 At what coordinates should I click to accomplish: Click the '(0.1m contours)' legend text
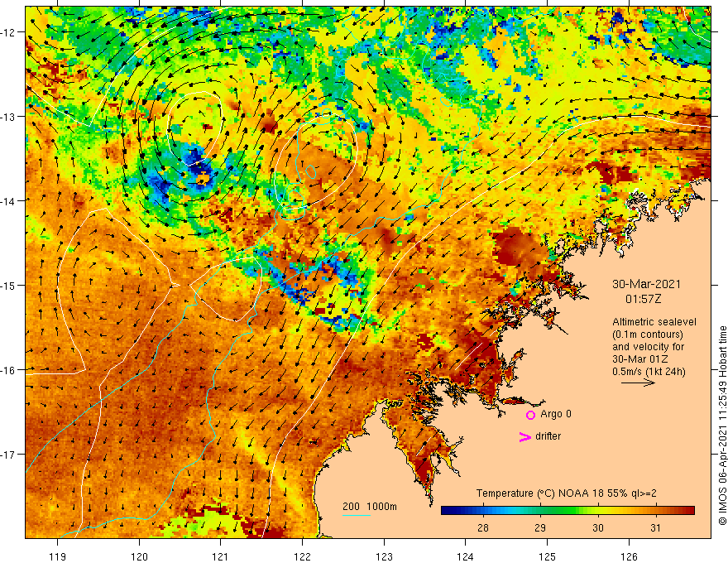click(648, 334)
